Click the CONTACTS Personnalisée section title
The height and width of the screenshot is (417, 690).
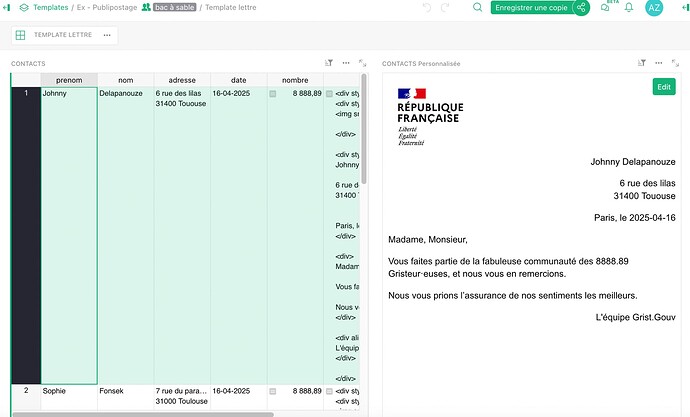point(421,64)
